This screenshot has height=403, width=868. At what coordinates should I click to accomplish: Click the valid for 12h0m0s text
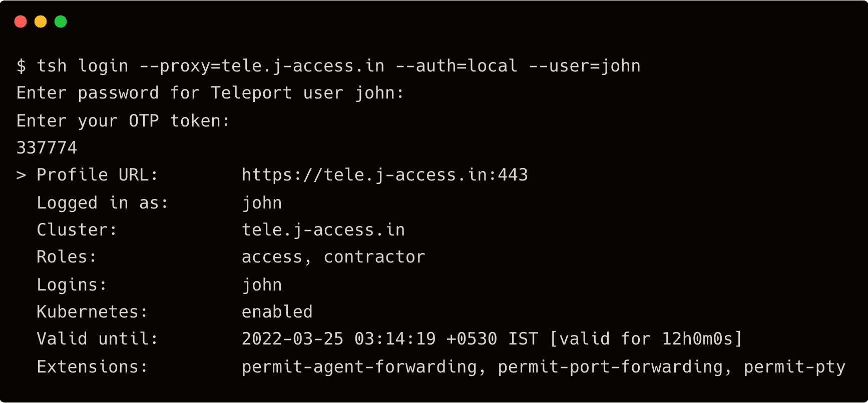(646, 339)
